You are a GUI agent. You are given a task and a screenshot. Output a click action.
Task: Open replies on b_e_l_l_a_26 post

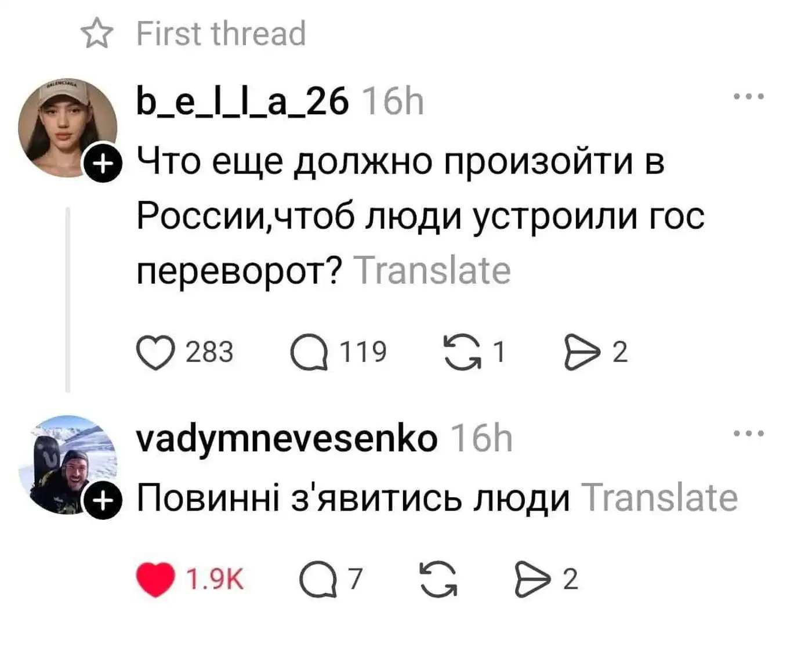pos(309,352)
